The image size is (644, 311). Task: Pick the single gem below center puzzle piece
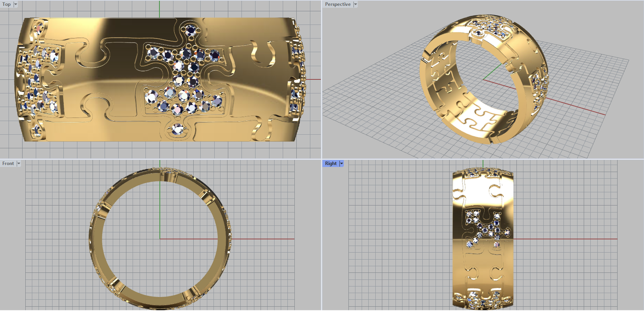(x=177, y=129)
